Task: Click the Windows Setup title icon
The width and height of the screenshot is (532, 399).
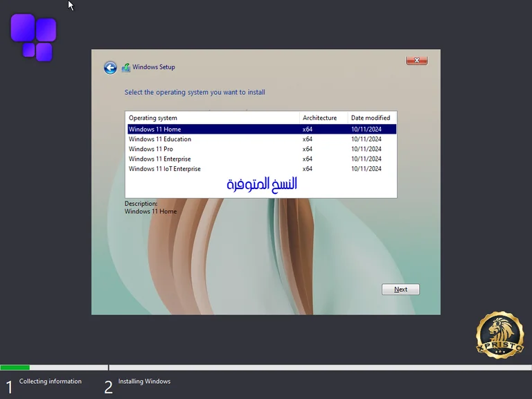Action: coord(126,67)
